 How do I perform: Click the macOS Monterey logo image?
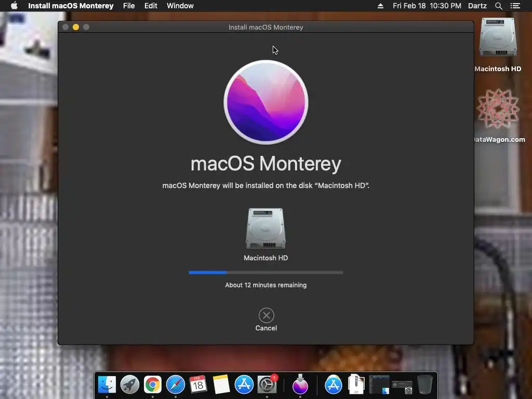pos(266,102)
